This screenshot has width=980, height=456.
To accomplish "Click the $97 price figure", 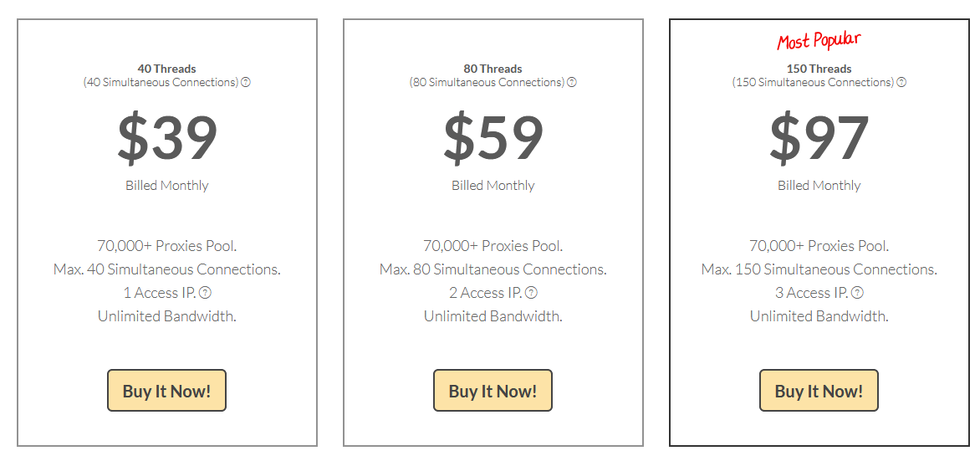I will pyautogui.click(x=819, y=137).
